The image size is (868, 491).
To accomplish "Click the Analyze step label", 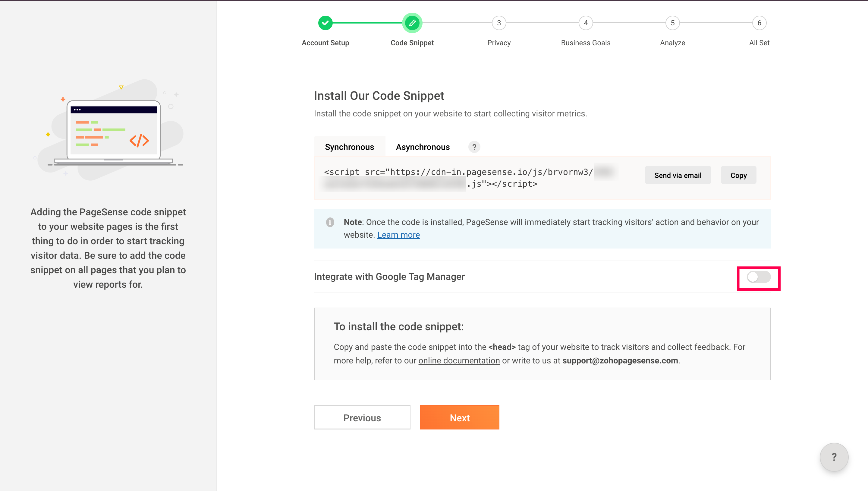I will coord(673,43).
